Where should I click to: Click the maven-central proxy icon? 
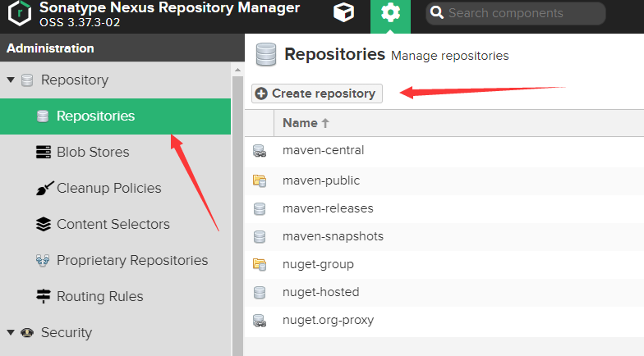(260, 151)
